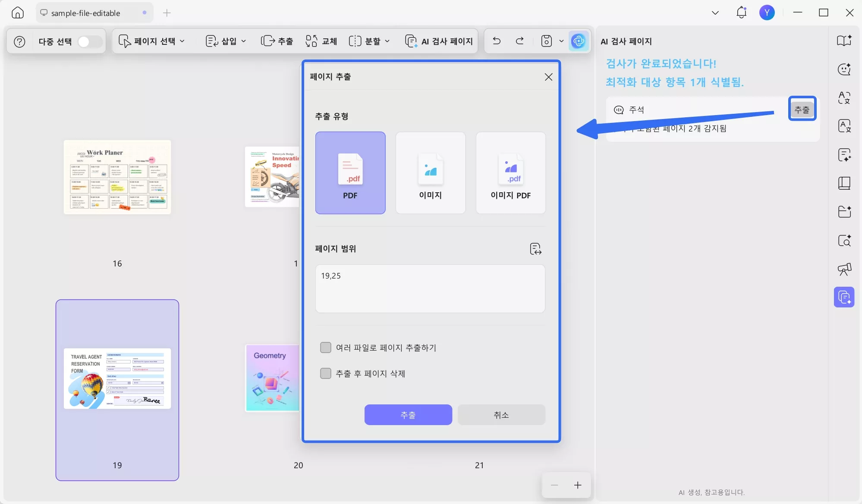Click the Undo icon
This screenshot has width=862, height=504.
(x=496, y=41)
